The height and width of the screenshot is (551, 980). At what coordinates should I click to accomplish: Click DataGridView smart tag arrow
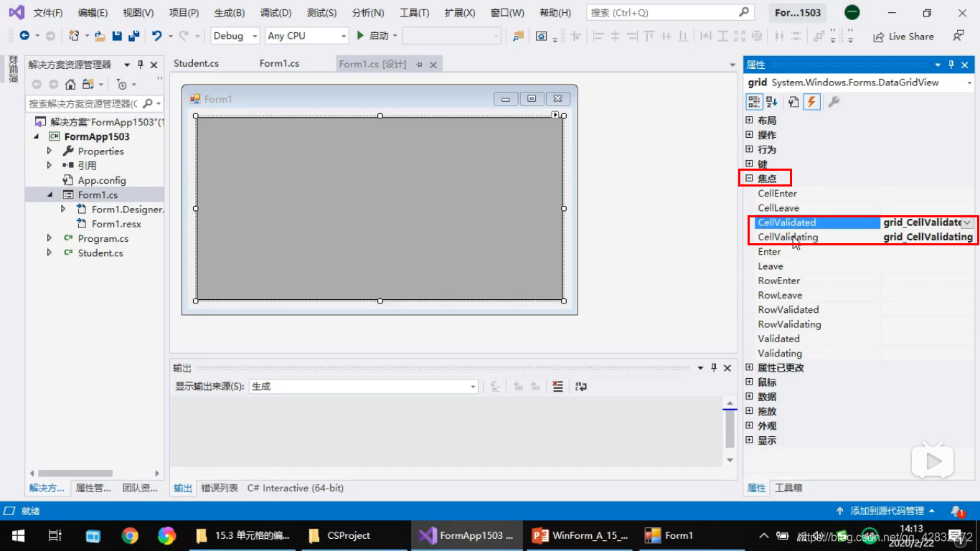(555, 115)
